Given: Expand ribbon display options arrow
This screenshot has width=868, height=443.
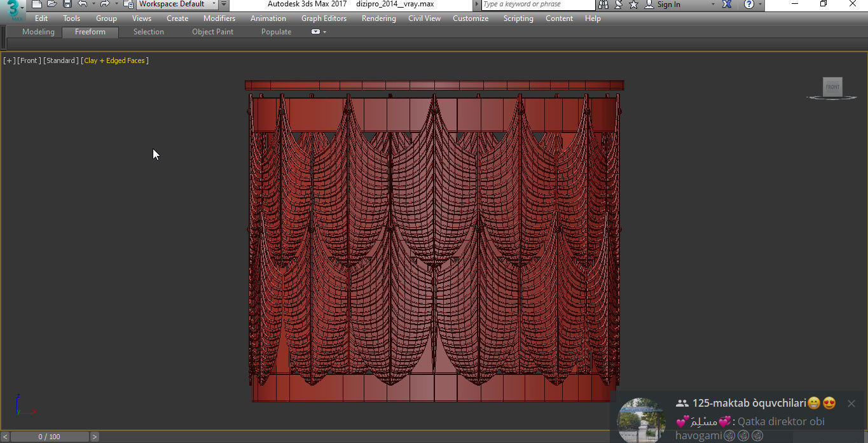Looking at the screenshot, I should coord(325,32).
